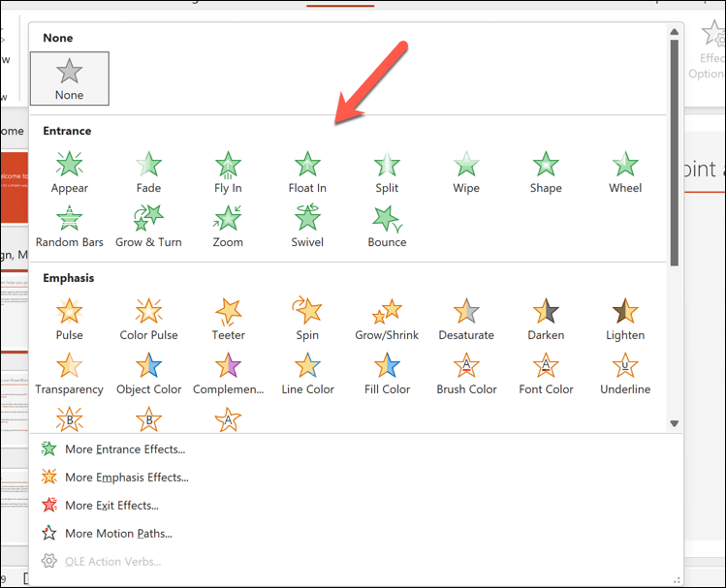Viewport: 726px width, 588px height.
Task: Select the Appear entrance animation
Action: (x=70, y=172)
